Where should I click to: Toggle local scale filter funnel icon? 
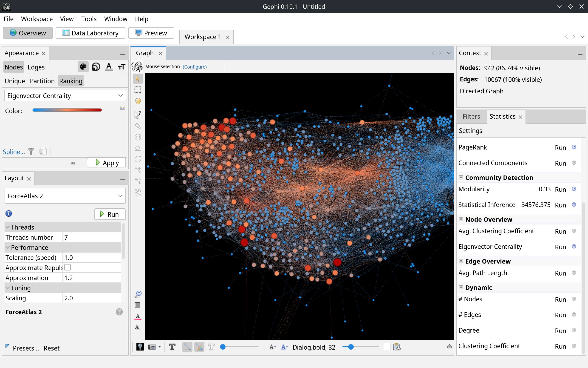[x=31, y=151]
